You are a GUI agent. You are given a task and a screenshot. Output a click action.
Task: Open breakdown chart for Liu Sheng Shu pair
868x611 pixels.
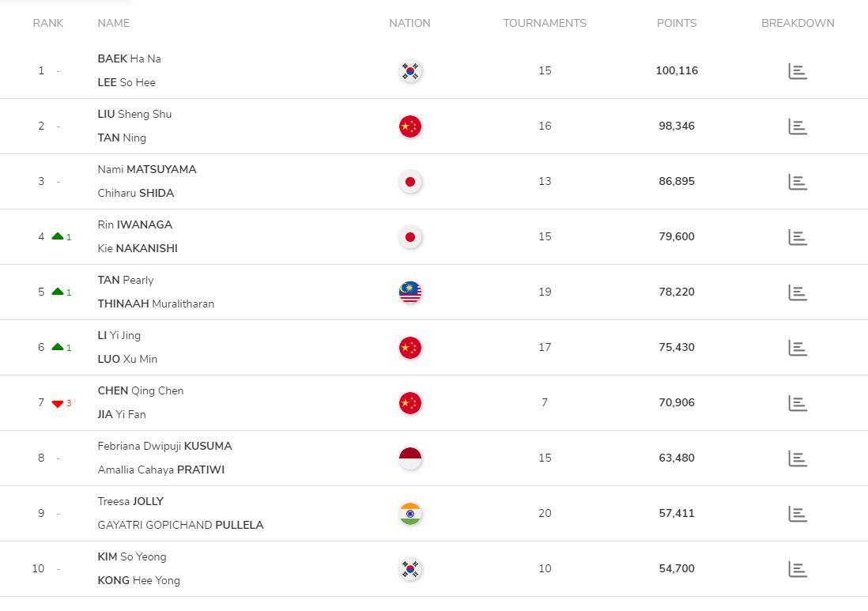pyautogui.click(x=798, y=126)
